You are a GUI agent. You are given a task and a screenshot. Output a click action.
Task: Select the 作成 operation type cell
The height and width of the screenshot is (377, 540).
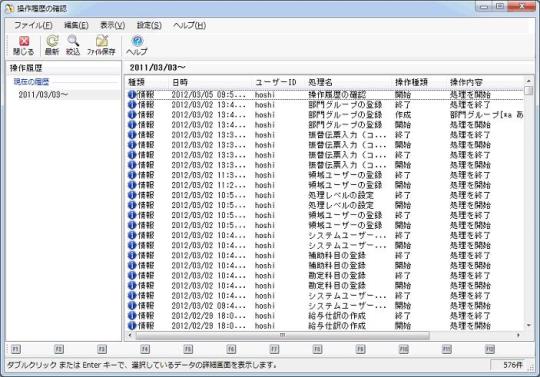click(403, 115)
